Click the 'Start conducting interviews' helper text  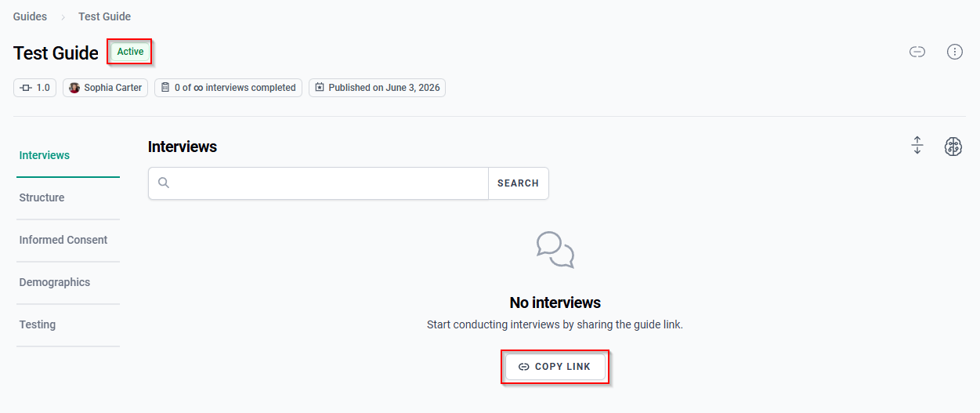coord(555,324)
